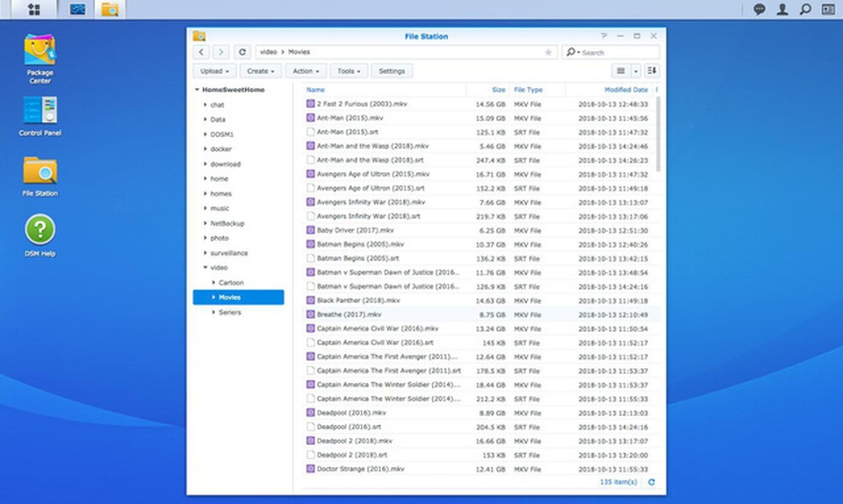Open Control Panel desktop icon
The width and height of the screenshot is (843, 504).
click(40, 116)
